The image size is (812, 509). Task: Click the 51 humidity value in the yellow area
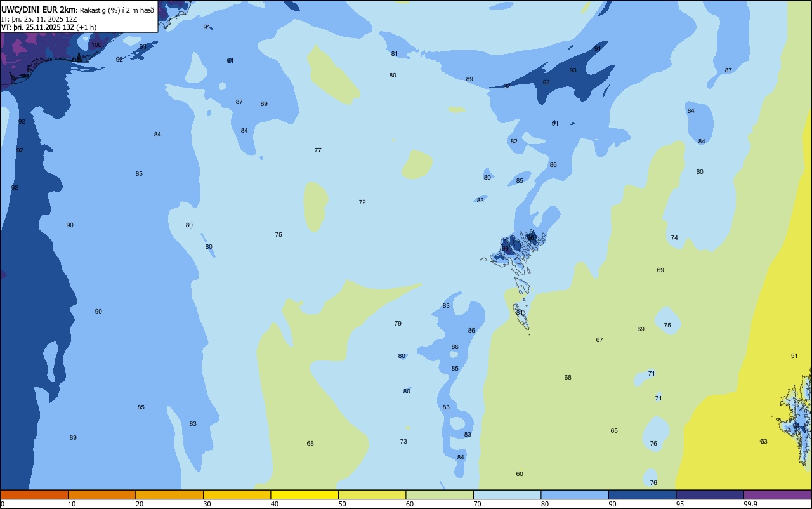tap(794, 356)
